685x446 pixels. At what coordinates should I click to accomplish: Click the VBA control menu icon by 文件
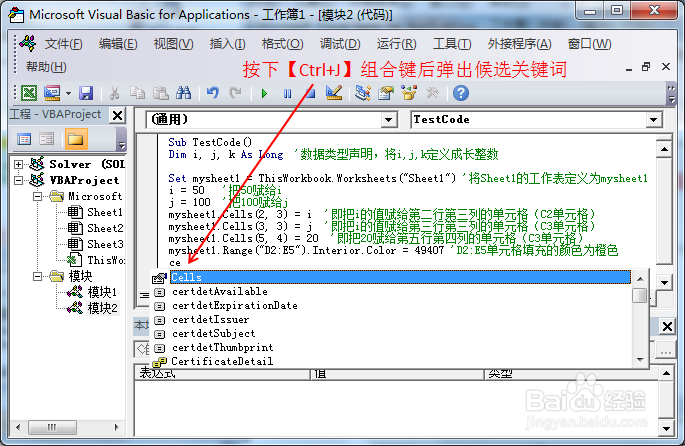(28, 43)
